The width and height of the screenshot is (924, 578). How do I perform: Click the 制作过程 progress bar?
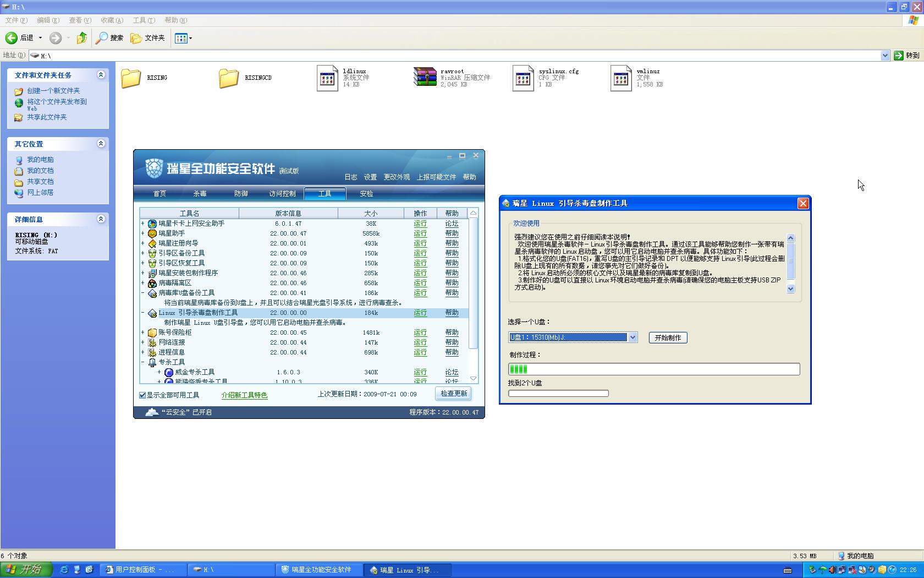654,369
